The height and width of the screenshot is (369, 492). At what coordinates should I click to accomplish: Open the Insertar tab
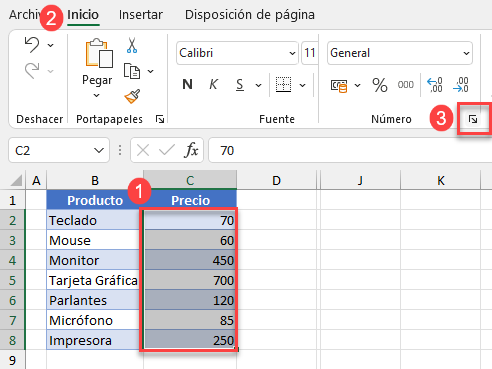coord(141,15)
